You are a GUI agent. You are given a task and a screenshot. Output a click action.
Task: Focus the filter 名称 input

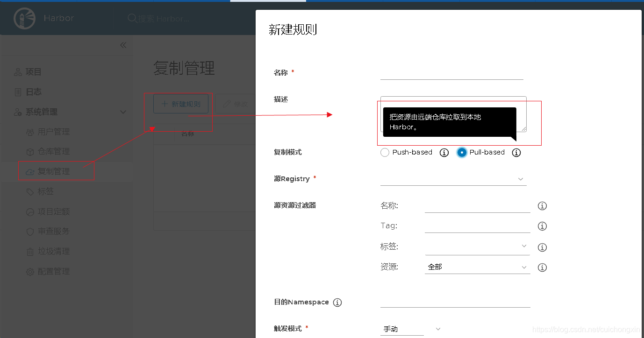(x=477, y=206)
